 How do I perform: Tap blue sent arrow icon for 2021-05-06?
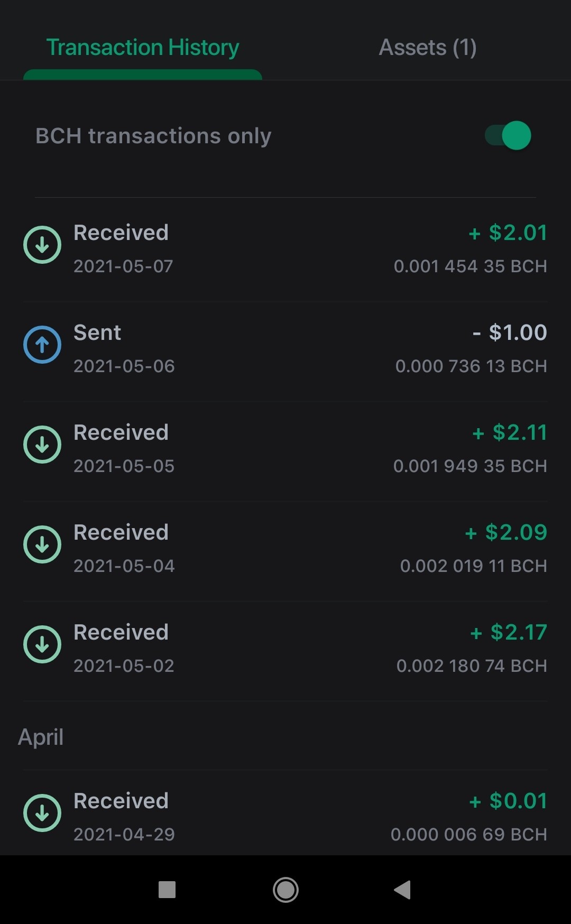pyautogui.click(x=42, y=345)
